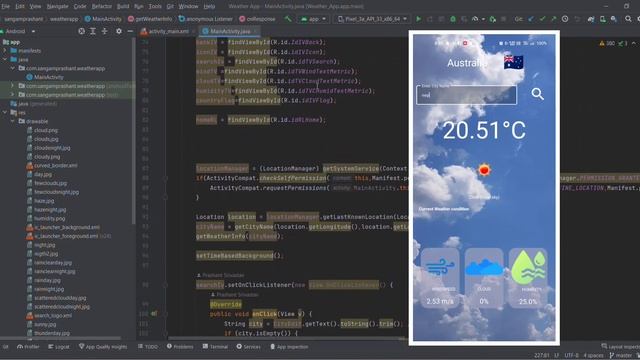The height and width of the screenshot is (360, 640).
Task: Tap the cloud percentage card in emulator
Action: (484, 278)
